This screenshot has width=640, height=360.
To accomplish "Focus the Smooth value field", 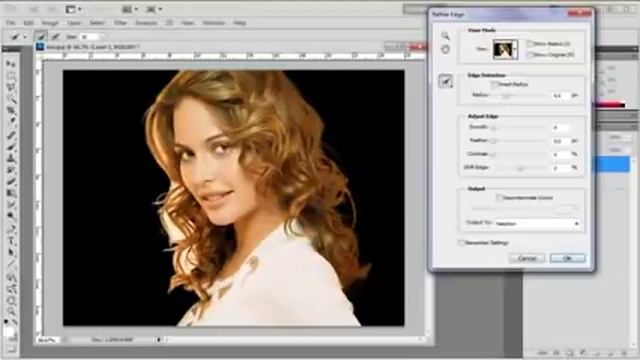I will click(x=561, y=128).
